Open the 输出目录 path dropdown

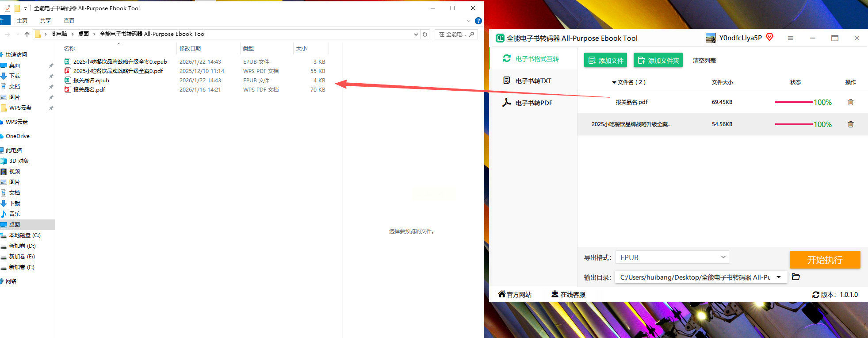[779, 277]
